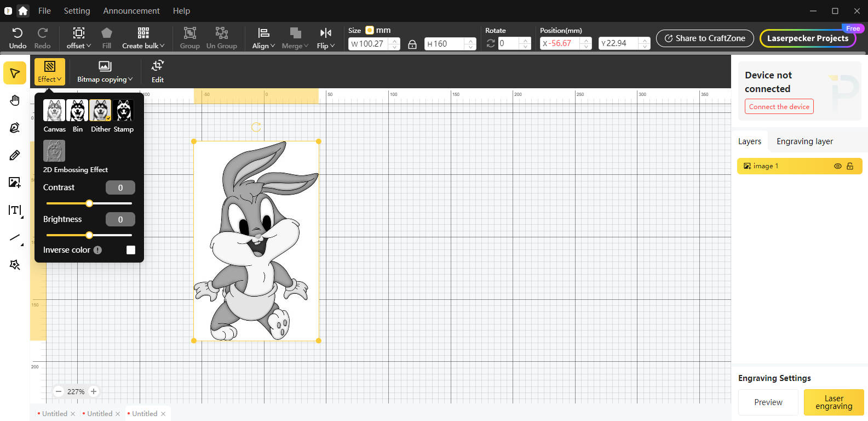Open the offset dropdown
The height and width of the screenshot is (421, 868).
[x=79, y=38]
